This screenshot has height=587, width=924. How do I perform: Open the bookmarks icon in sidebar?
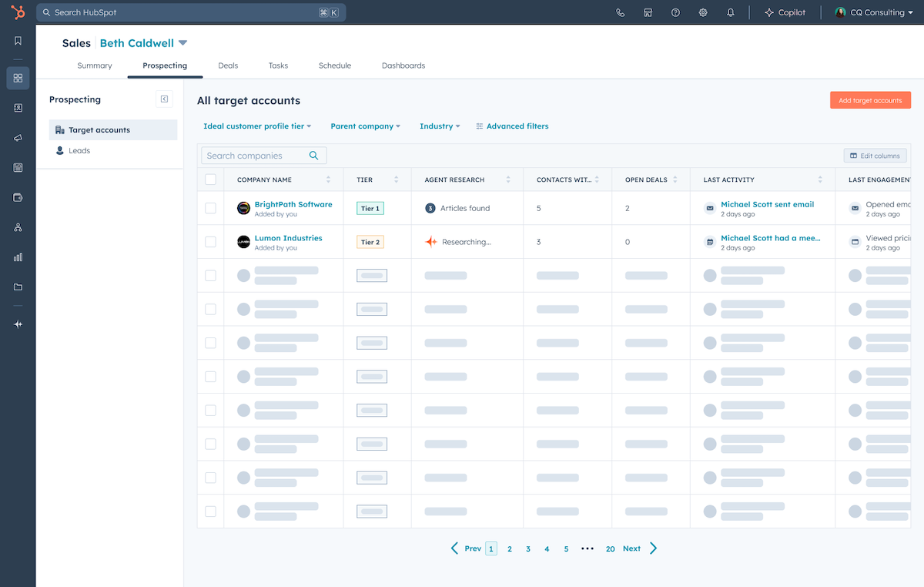pos(18,42)
